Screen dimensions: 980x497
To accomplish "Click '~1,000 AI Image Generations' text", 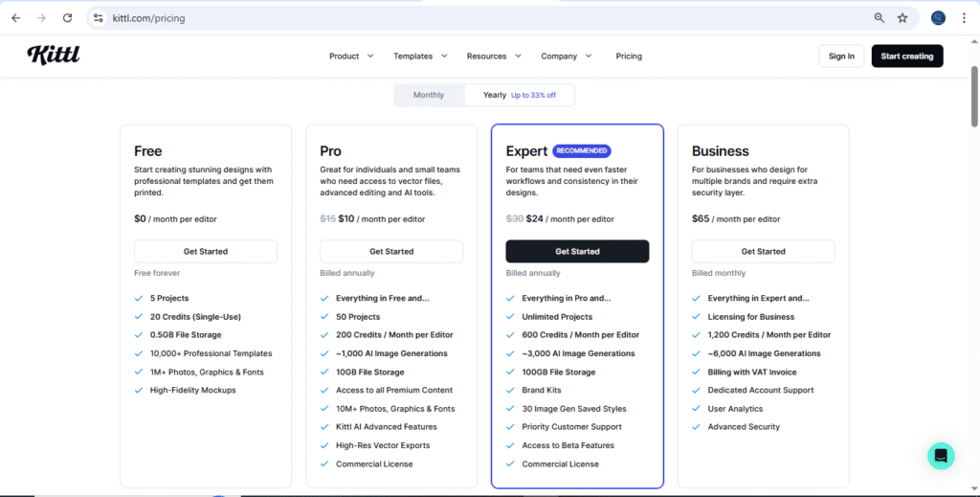I will (x=391, y=353).
